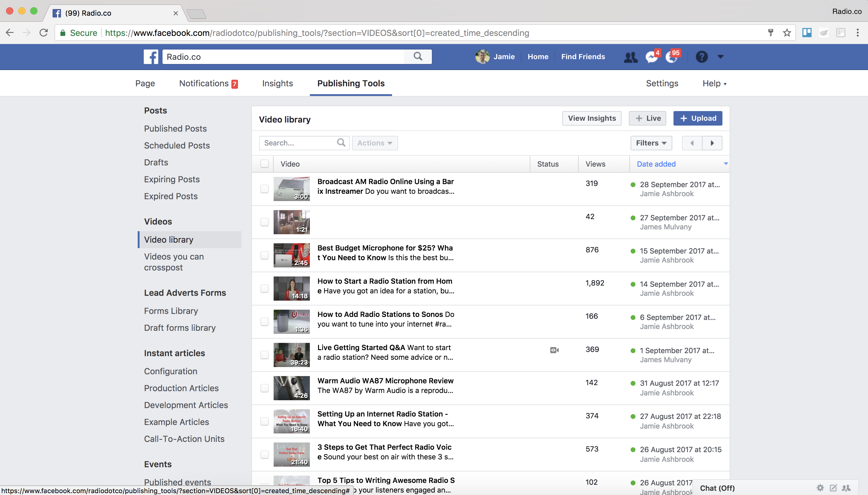
Task: Click the Home link in top bar
Action: click(538, 57)
